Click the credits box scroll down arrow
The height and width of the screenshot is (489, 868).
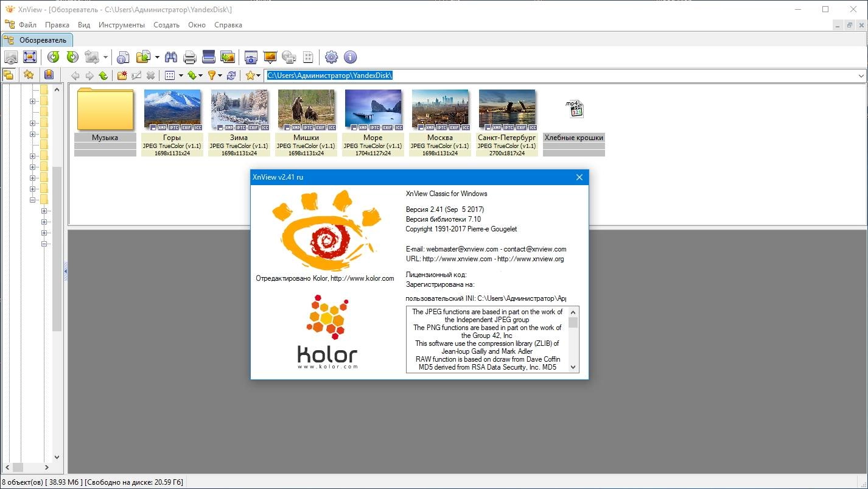click(x=573, y=367)
